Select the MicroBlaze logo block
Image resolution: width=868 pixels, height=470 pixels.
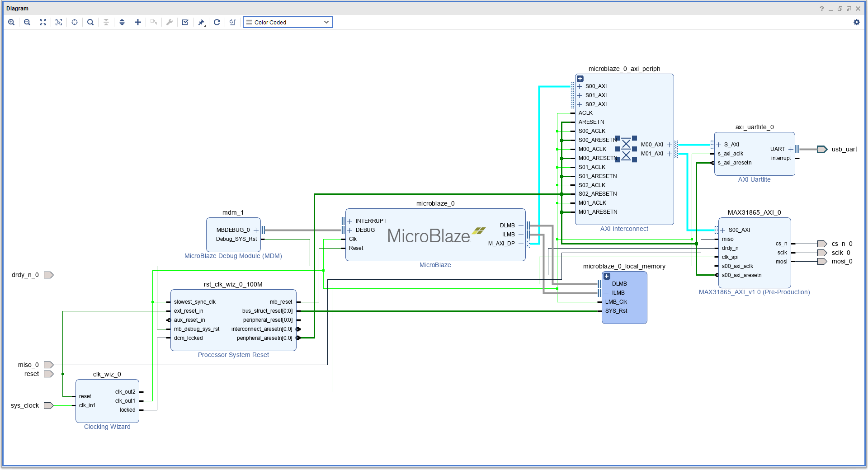(436, 235)
